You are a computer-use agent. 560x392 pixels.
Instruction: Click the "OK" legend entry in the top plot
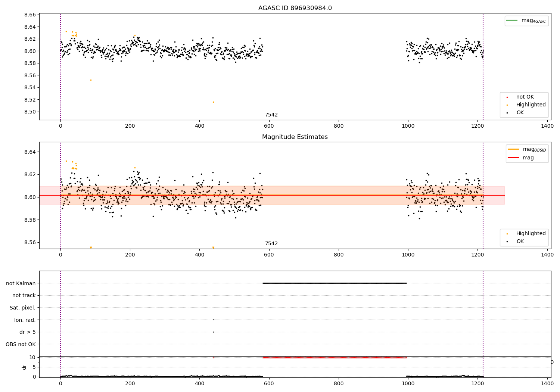[x=520, y=113]
